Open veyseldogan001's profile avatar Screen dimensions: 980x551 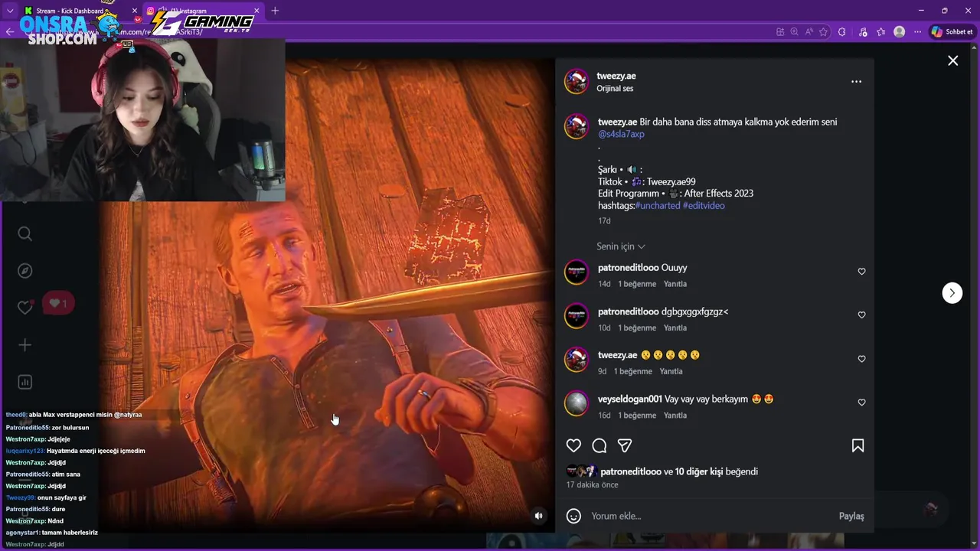coord(577,403)
